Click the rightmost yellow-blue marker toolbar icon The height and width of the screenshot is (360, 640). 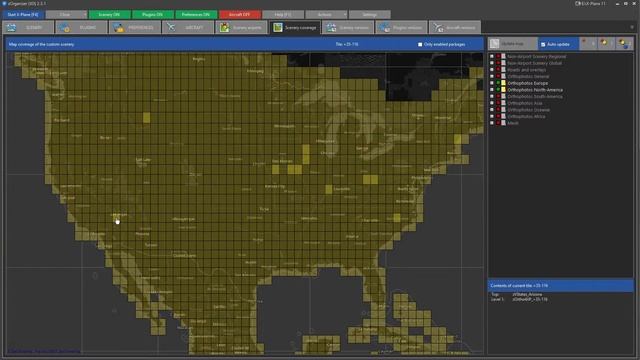[623, 43]
